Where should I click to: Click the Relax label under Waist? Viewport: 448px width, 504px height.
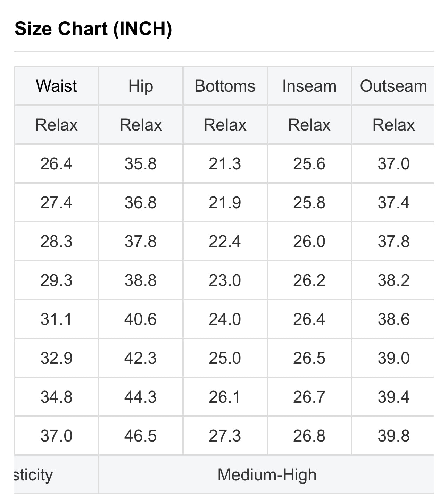click(x=56, y=125)
